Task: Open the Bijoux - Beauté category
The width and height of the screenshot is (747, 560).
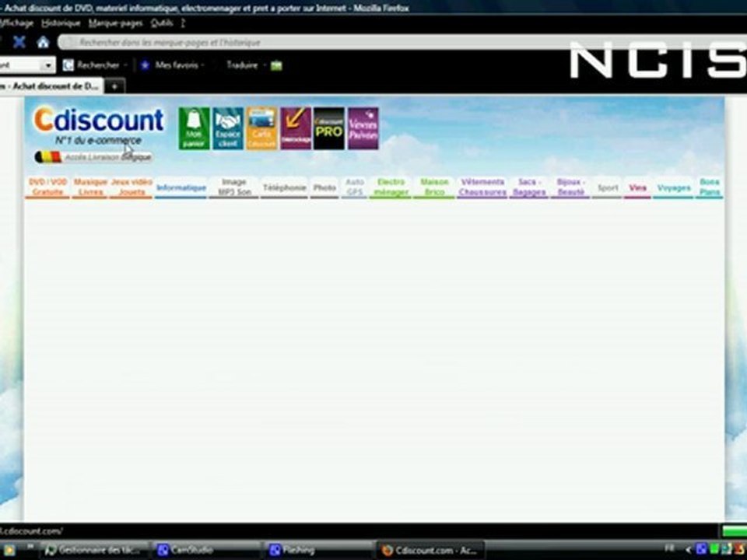Action: point(570,187)
